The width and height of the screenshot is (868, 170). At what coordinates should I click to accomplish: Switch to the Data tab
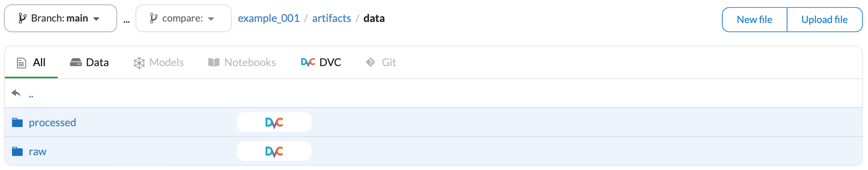pos(89,62)
